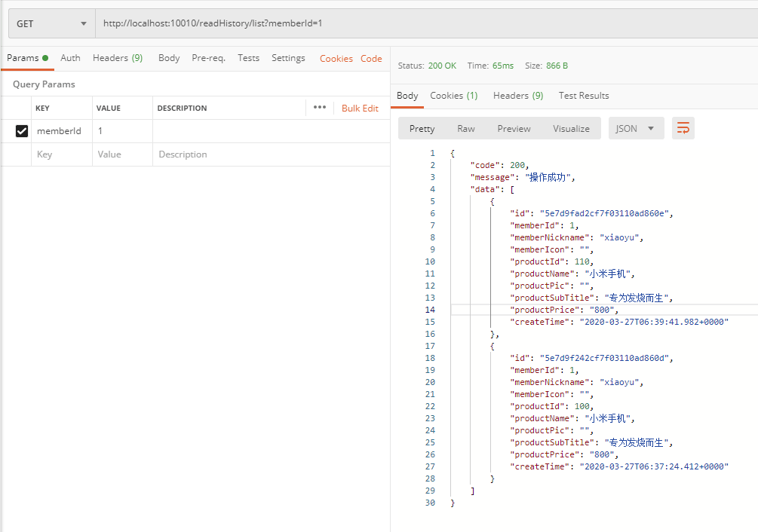Image resolution: width=758 pixels, height=532 pixels.
Task: Open the Auth tab
Action: pos(70,58)
